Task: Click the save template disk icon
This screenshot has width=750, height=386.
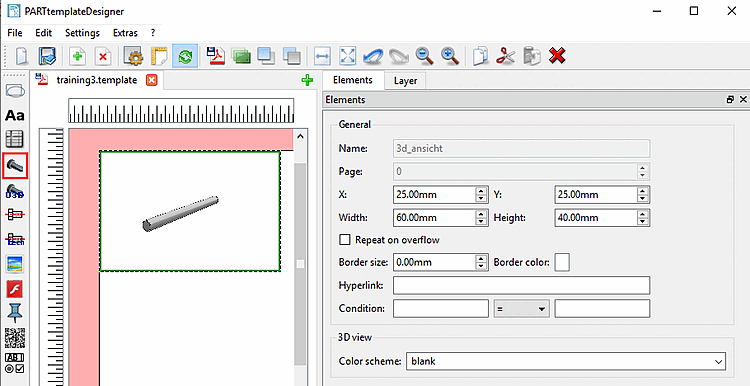Action: pyautogui.click(x=48, y=56)
